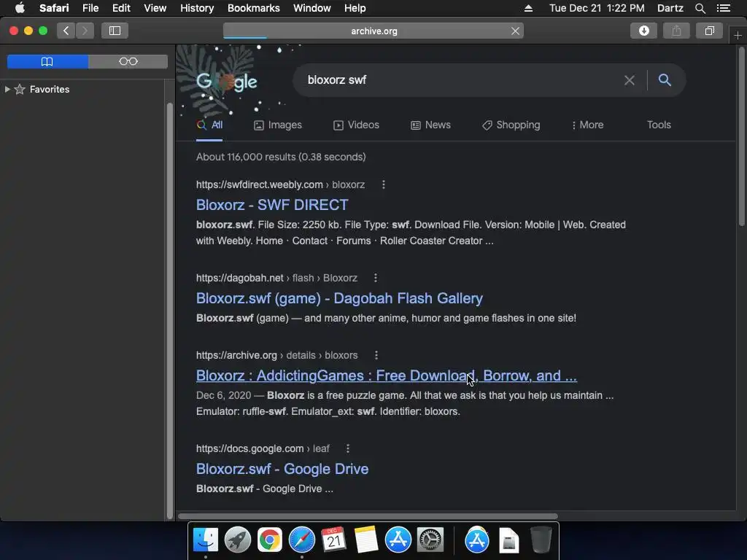This screenshot has width=747, height=560.
Task: Click the archive.org details breadcrumb URL
Action: click(276, 355)
